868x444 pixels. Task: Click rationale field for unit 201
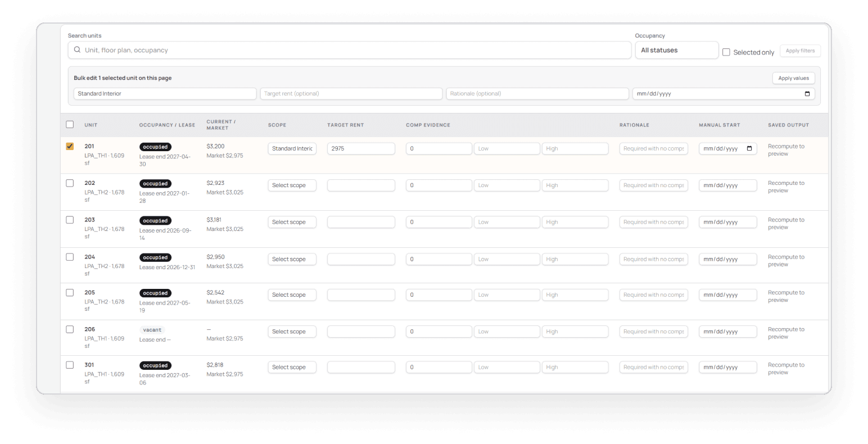pos(654,149)
